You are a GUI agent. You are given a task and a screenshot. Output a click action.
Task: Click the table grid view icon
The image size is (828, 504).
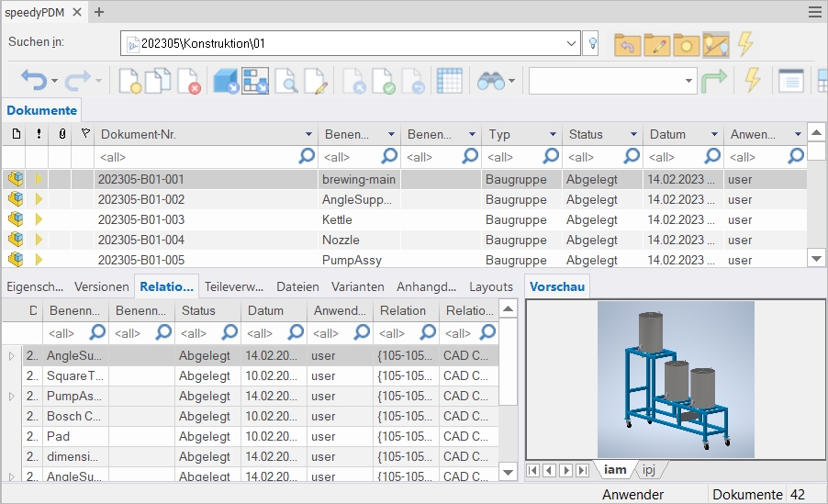(449, 81)
